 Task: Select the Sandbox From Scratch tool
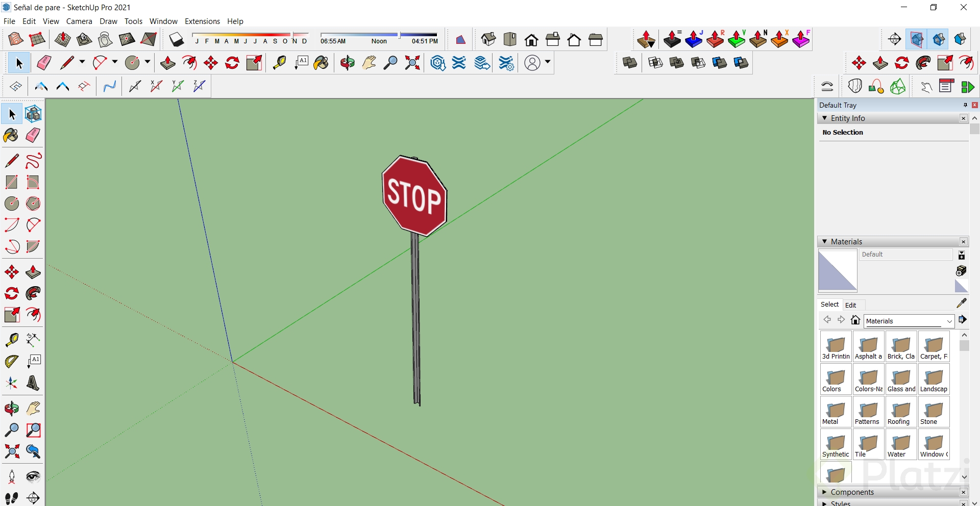[x=37, y=39]
